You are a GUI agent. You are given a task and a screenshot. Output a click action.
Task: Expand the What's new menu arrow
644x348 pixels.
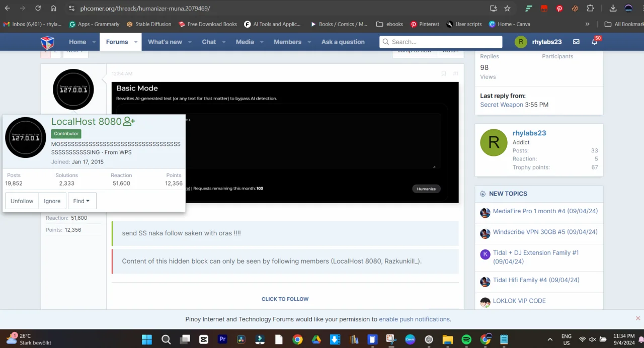coord(190,42)
